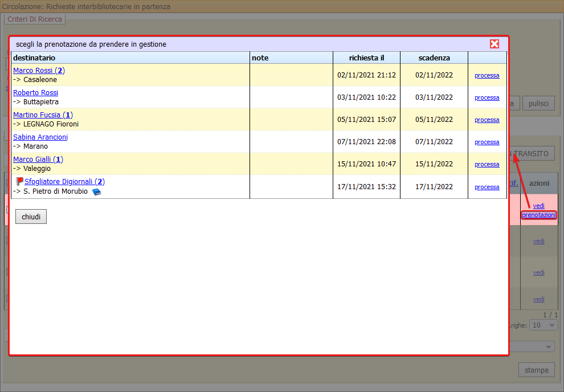The width and height of the screenshot is (564, 392).
Task: Click processa in the Martino Fucsia row
Action: pyautogui.click(x=487, y=120)
